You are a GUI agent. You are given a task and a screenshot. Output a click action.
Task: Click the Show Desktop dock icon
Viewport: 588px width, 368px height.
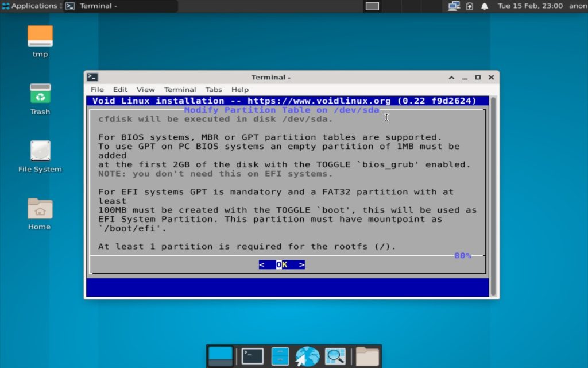pyautogui.click(x=220, y=356)
